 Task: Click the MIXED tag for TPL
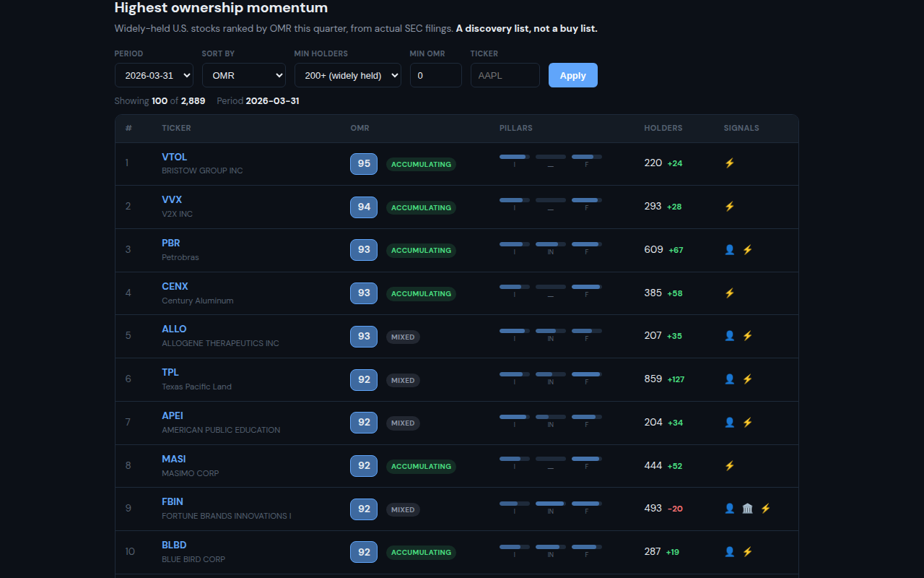click(x=403, y=380)
